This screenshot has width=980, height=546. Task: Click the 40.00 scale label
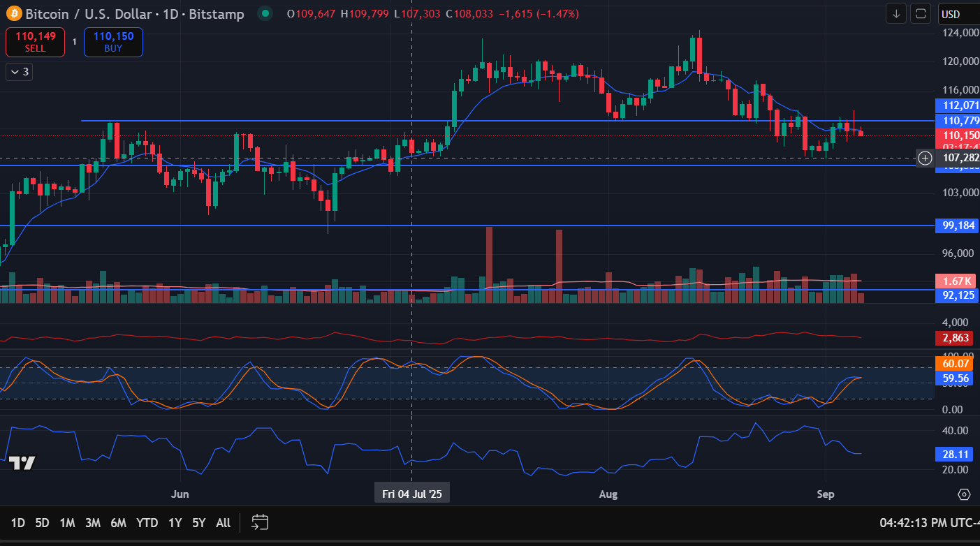pyautogui.click(x=954, y=430)
